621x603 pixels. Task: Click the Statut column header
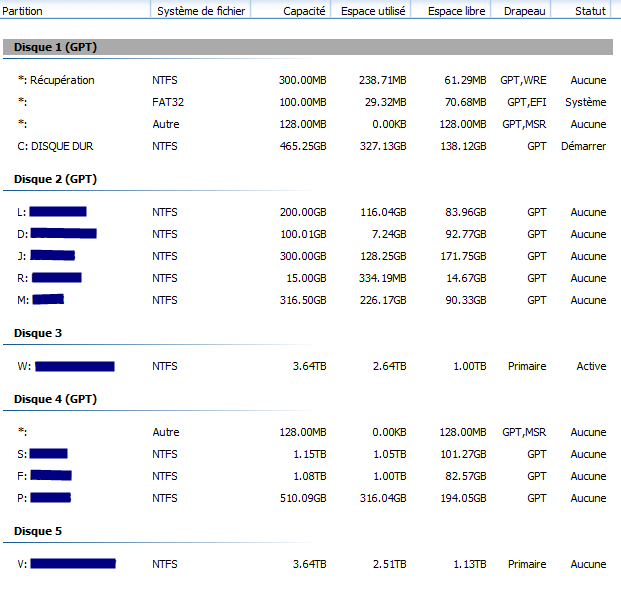pyautogui.click(x=590, y=10)
